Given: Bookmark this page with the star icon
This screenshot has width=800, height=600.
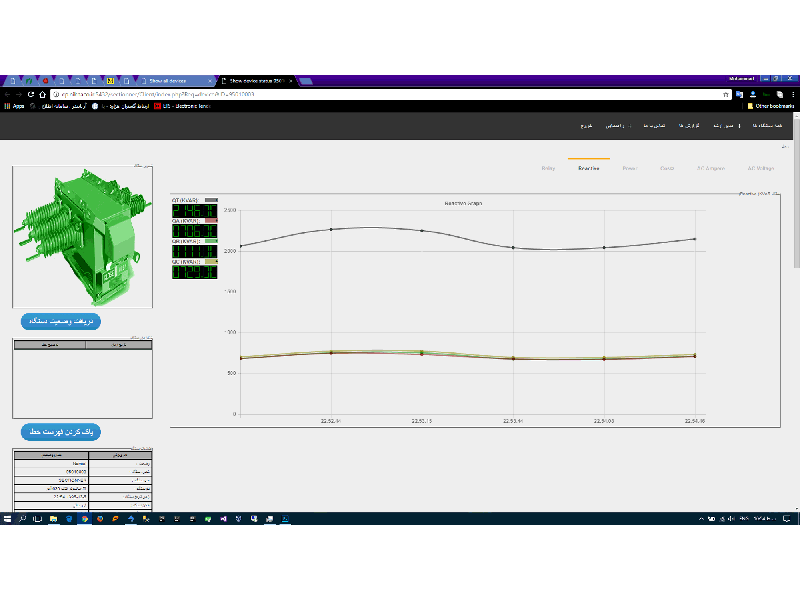Looking at the screenshot, I should [x=726, y=94].
